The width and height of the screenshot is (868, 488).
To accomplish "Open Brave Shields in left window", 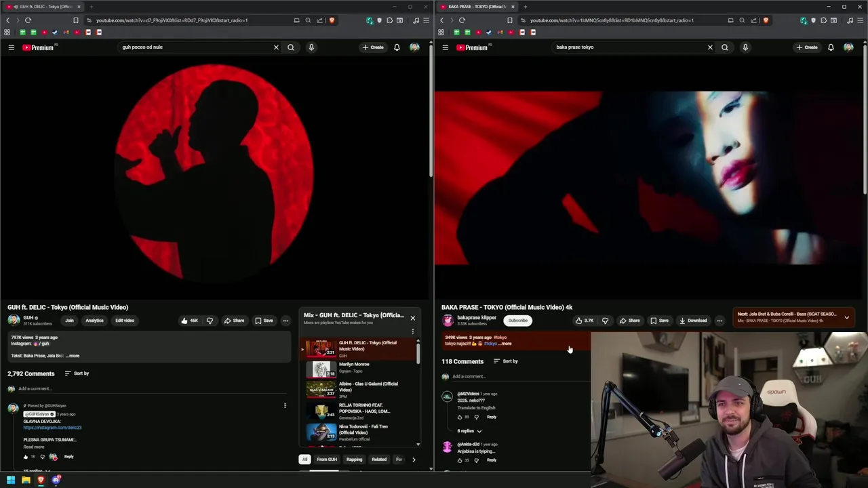I will pyautogui.click(x=332, y=20).
